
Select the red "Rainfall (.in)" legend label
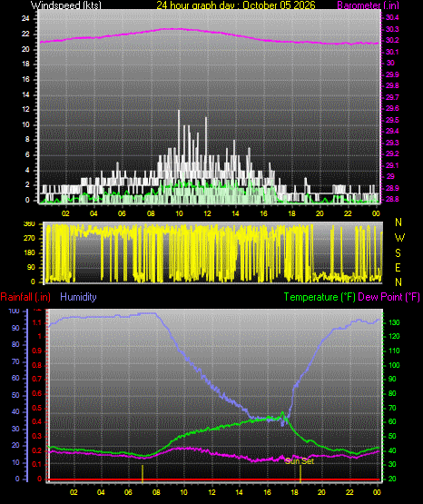click(x=25, y=297)
